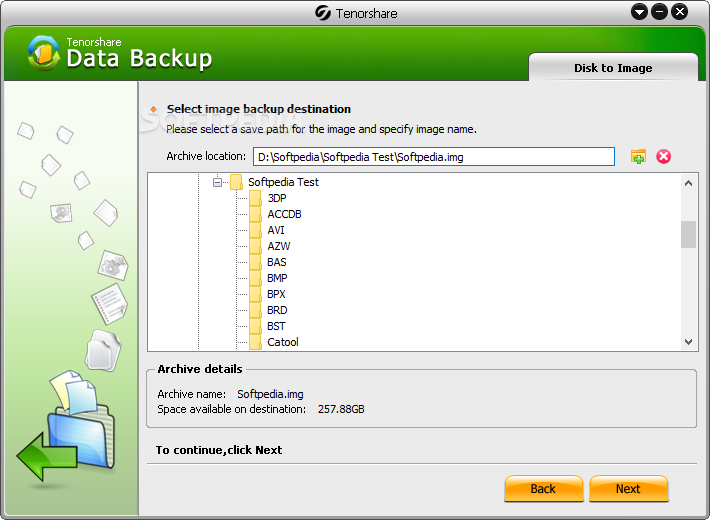Click the new folder icon beside archive location
This screenshot has width=710, height=520.
pyautogui.click(x=638, y=157)
